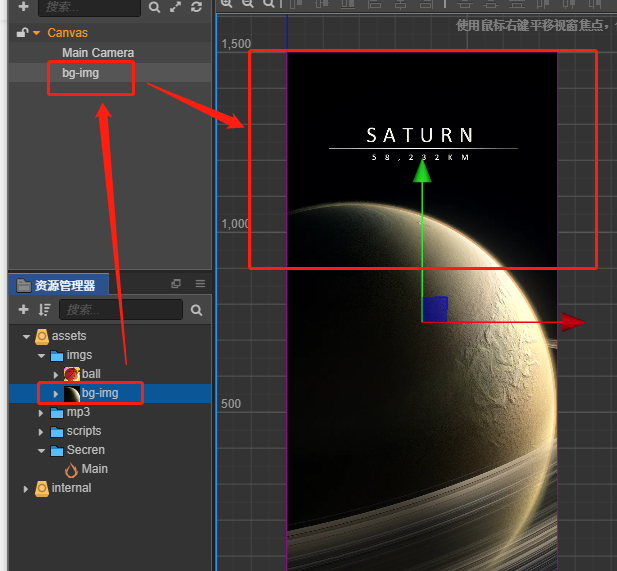Pop out the assets panel window
617x571 pixels.
click(176, 284)
